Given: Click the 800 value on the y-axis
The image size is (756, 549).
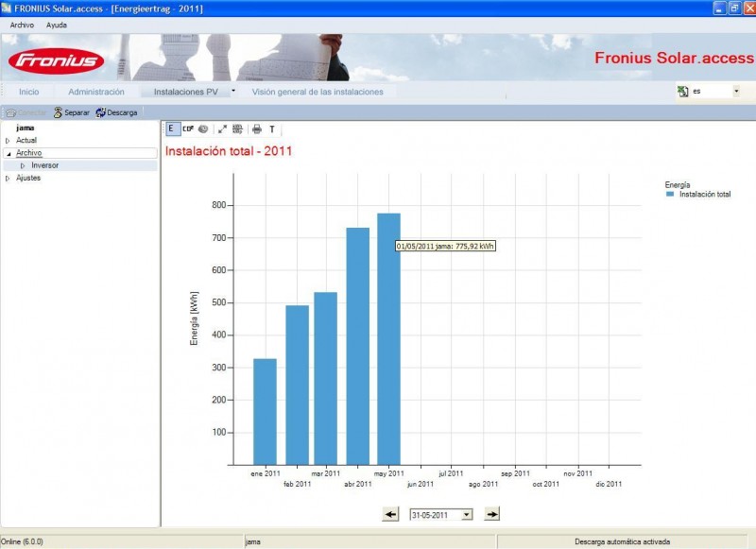Looking at the screenshot, I should [x=219, y=205].
